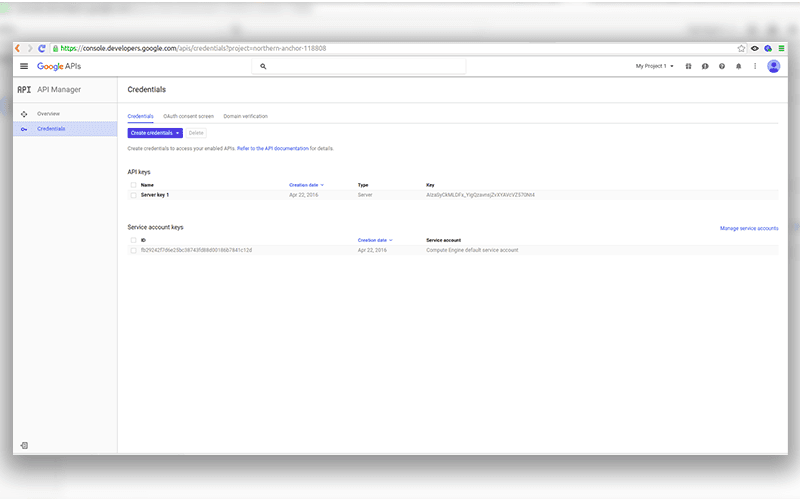The width and height of the screenshot is (800, 499).
Task: Switch to the Credentials tab
Action: 140,116
